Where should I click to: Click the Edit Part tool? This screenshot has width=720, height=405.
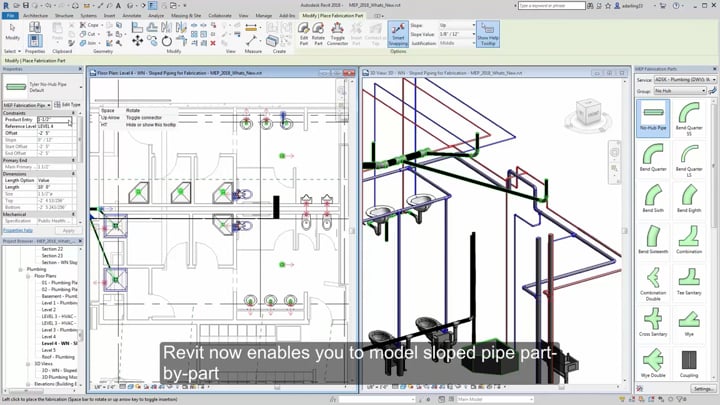click(x=304, y=34)
